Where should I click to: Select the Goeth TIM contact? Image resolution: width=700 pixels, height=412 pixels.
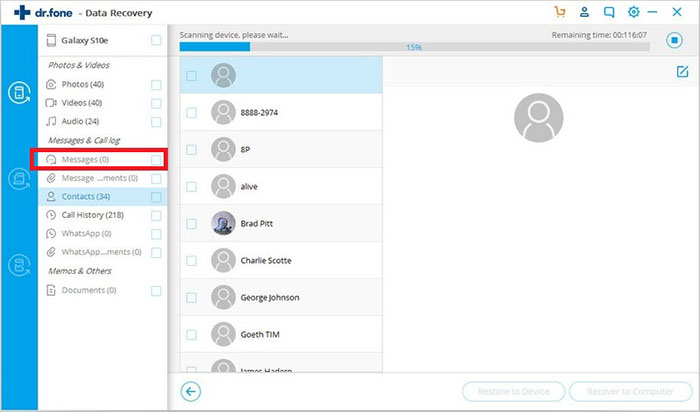click(x=281, y=334)
